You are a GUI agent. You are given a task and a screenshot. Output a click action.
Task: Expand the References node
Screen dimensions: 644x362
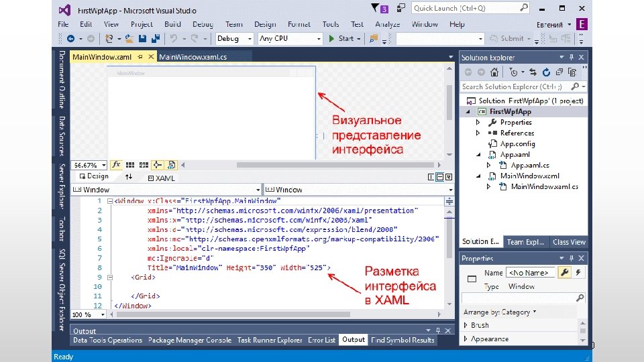coord(478,133)
